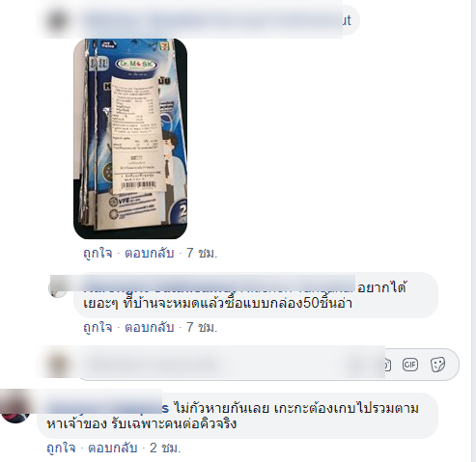
Task: Open the avatar of the top photo commenter
Action: coord(57,20)
